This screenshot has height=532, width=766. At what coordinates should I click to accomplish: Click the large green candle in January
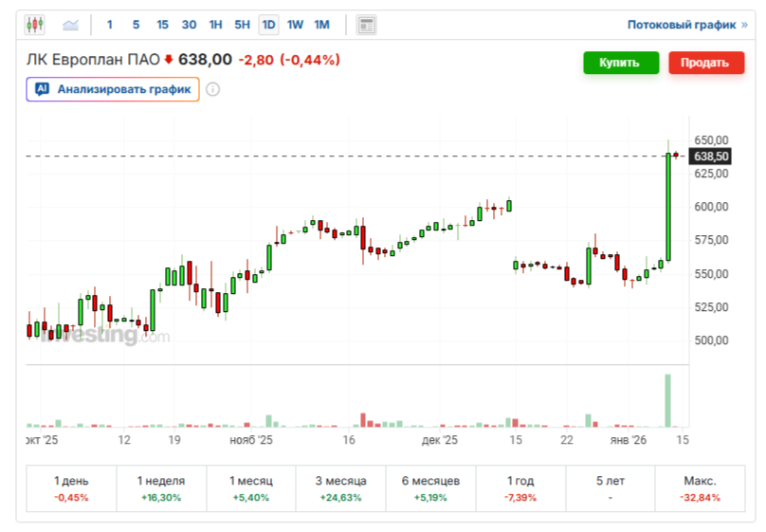click(668, 207)
